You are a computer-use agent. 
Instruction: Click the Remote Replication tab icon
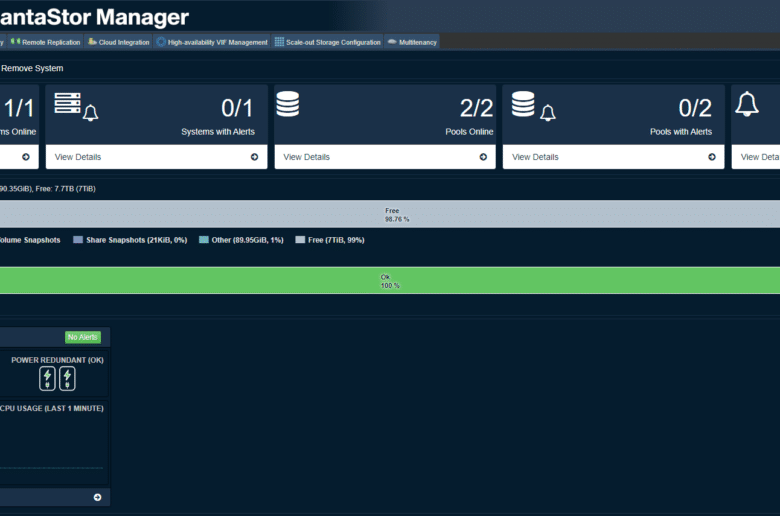[x=15, y=42]
